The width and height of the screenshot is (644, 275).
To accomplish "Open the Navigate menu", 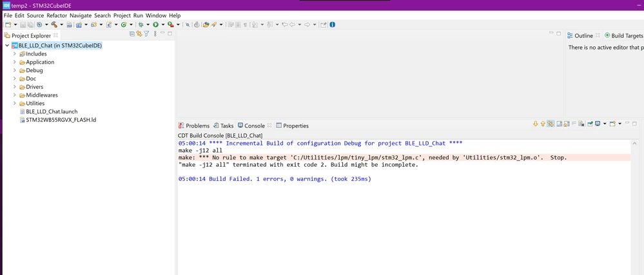I will [x=81, y=15].
